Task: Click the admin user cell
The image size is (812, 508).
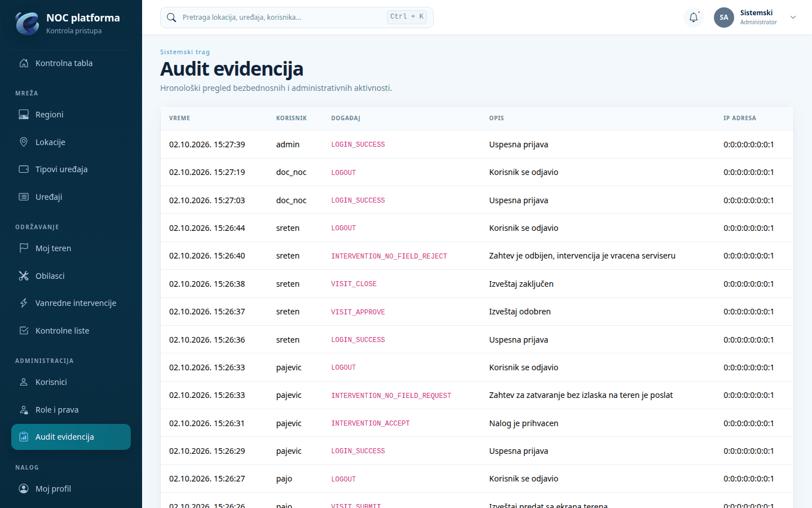Action: (288, 144)
